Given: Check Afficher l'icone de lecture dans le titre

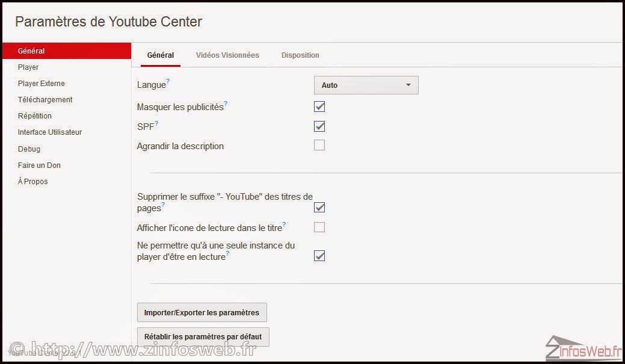Looking at the screenshot, I should click(319, 227).
